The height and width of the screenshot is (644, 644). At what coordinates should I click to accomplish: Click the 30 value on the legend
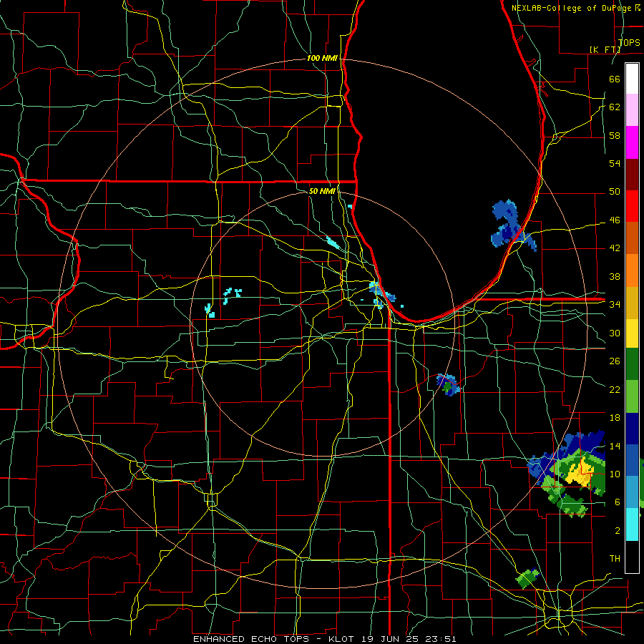pos(615,333)
